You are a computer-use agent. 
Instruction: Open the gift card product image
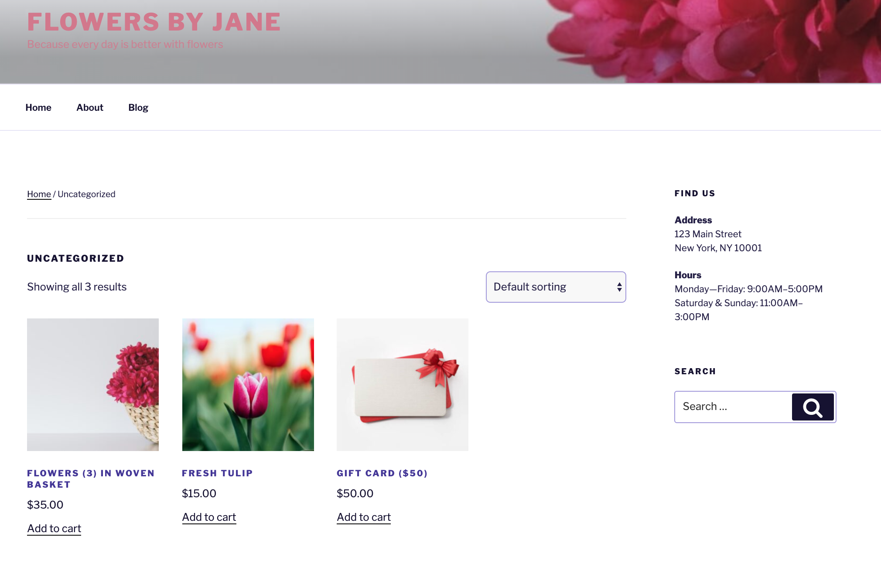[402, 384]
